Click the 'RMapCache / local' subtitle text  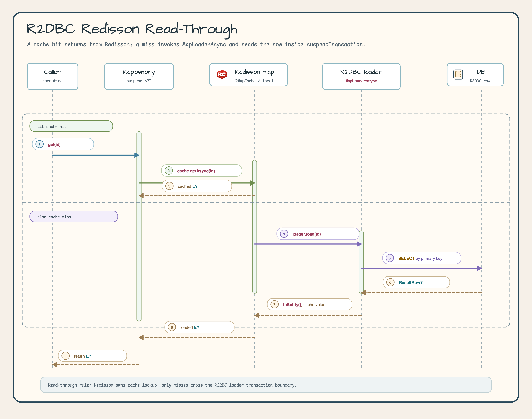(254, 81)
